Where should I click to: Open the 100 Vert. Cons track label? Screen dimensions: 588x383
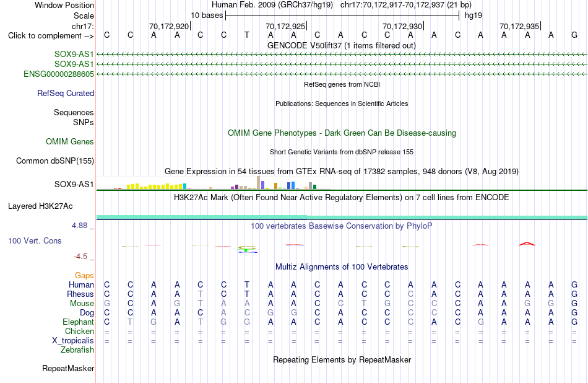click(35, 240)
